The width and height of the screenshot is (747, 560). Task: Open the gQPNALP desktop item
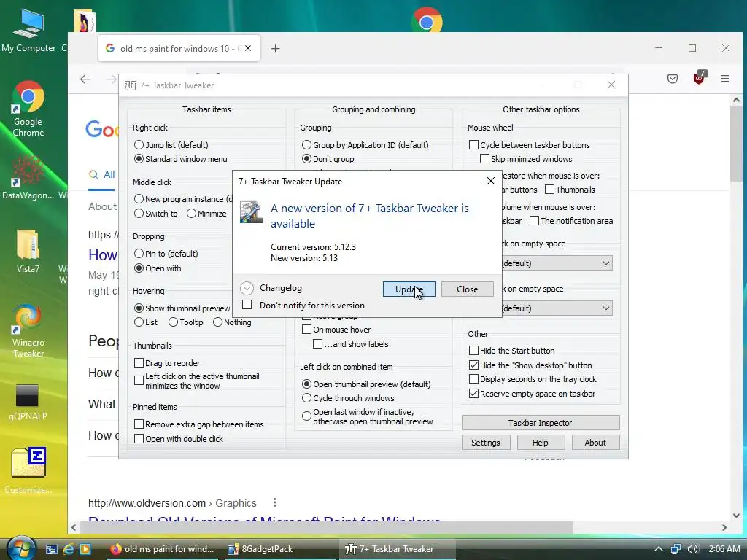pos(27,402)
